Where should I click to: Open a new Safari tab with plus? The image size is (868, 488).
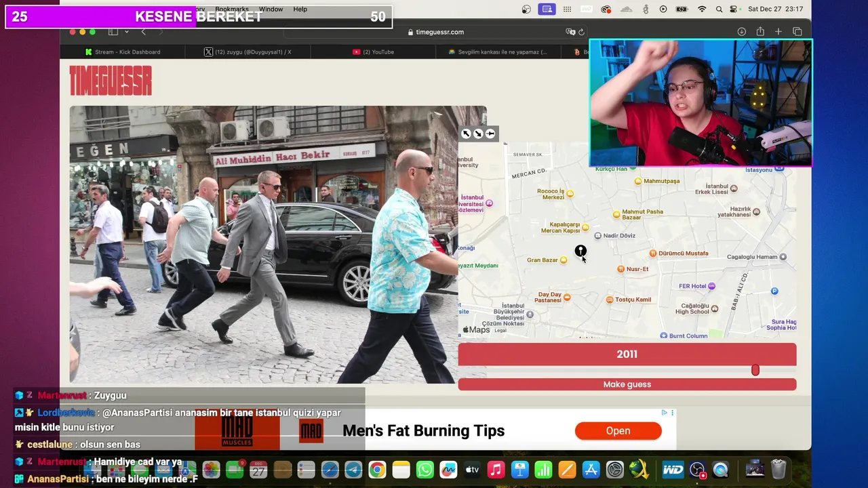click(x=778, y=32)
